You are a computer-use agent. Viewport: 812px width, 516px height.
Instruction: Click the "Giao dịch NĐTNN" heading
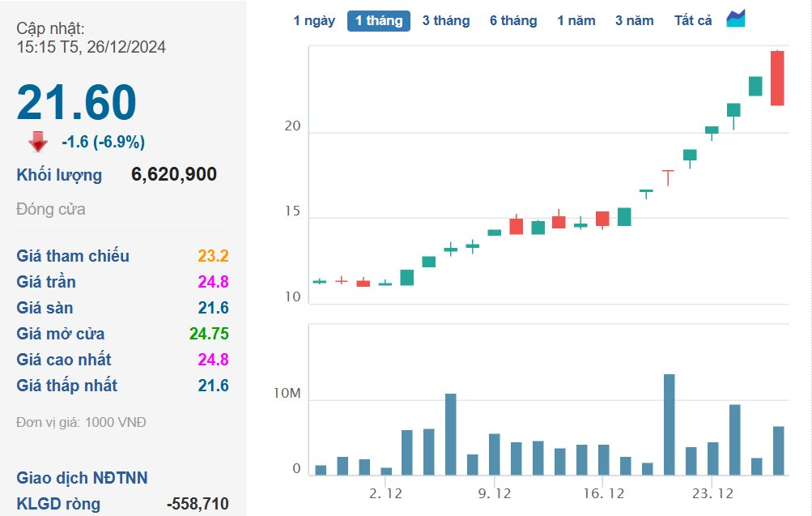coord(82,478)
